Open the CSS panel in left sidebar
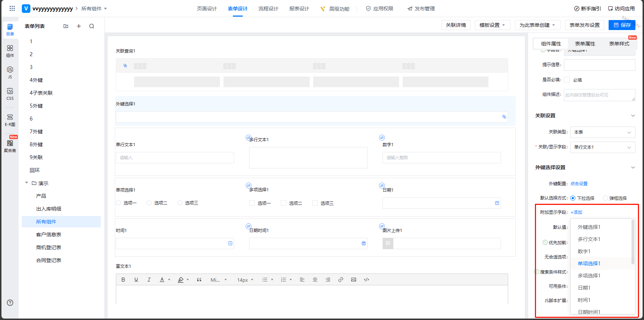Image resolution: width=644 pixels, height=320 pixels. 10,94
